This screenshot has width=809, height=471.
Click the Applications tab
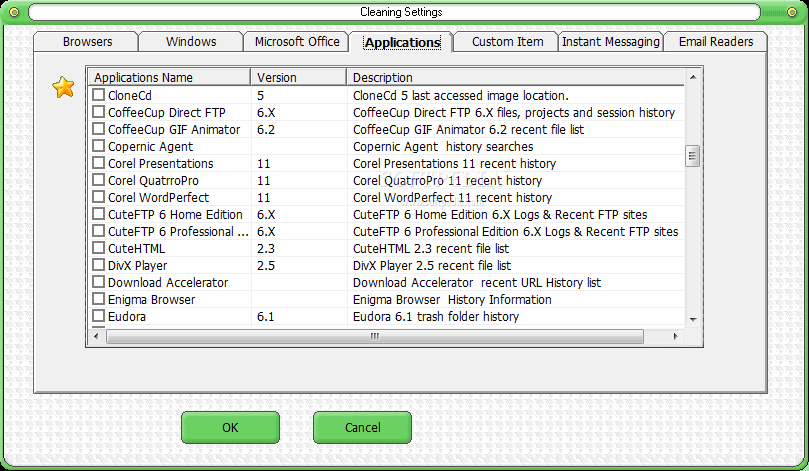click(402, 42)
